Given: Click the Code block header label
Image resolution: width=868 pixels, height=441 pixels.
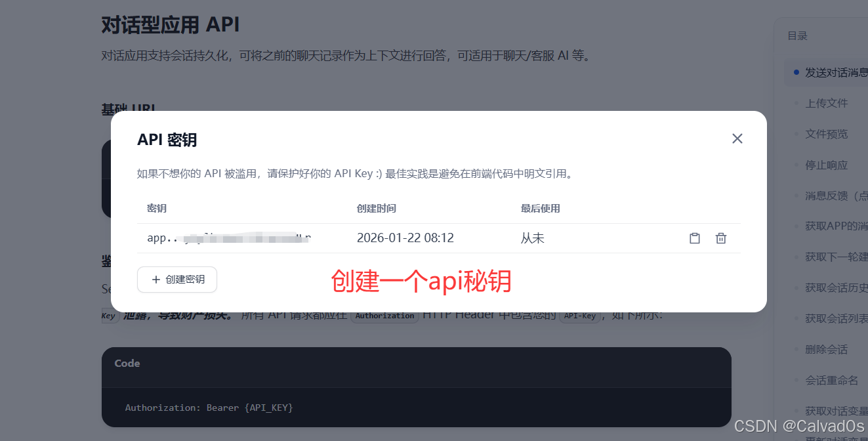Looking at the screenshot, I should coord(127,363).
